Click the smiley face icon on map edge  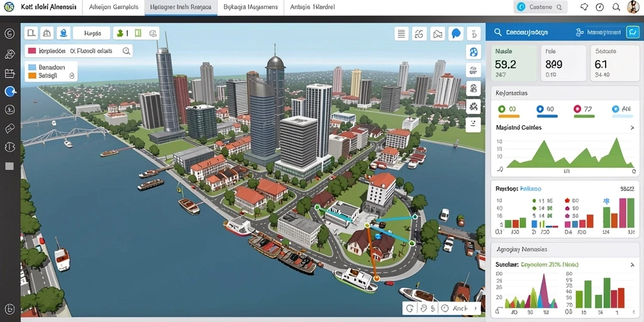coord(474,123)
